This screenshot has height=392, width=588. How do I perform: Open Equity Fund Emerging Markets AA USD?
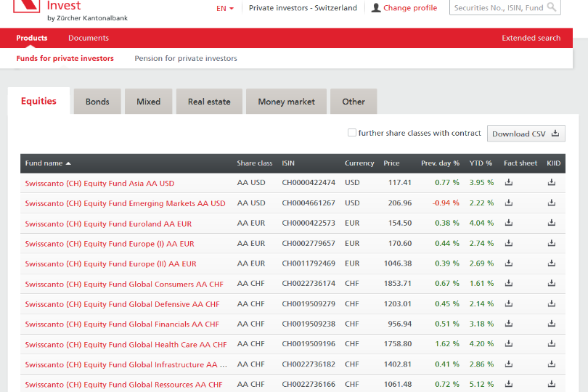(126, 203)
